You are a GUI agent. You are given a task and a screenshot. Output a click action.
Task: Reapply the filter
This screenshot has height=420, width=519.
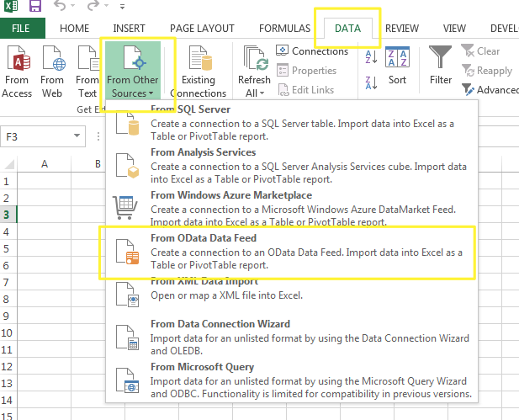487,70
